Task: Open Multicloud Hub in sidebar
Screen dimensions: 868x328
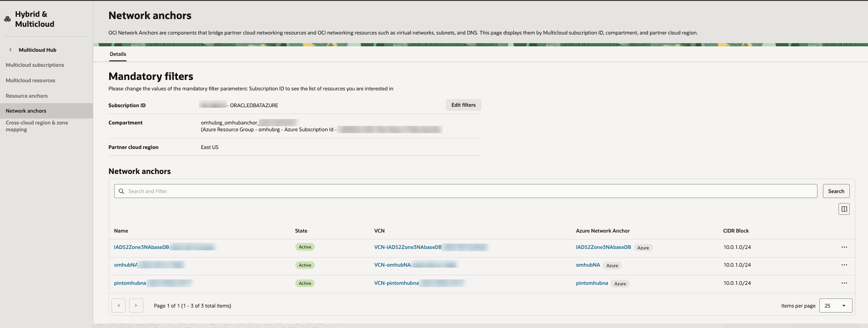Action: point(38,50)
